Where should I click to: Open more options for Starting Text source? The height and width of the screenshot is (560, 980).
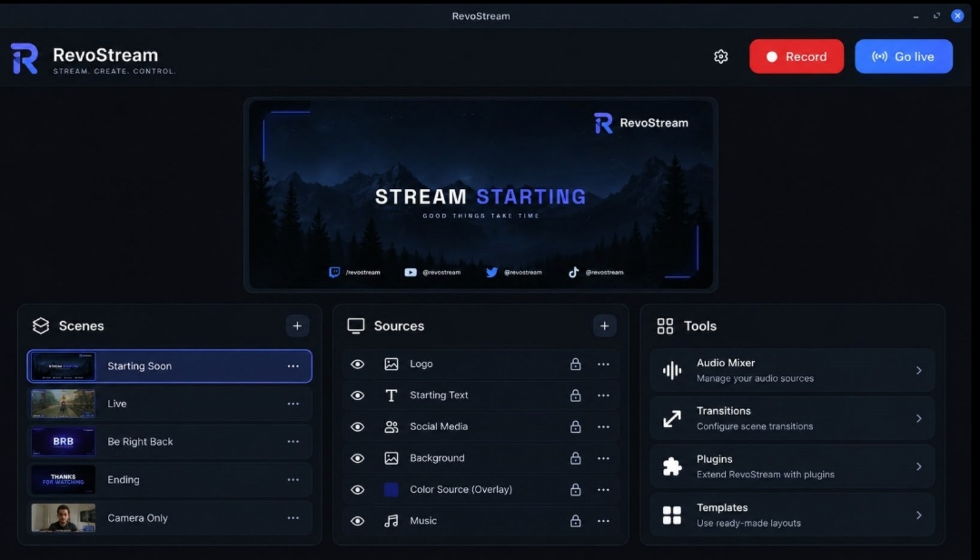[x=604, y=395]
